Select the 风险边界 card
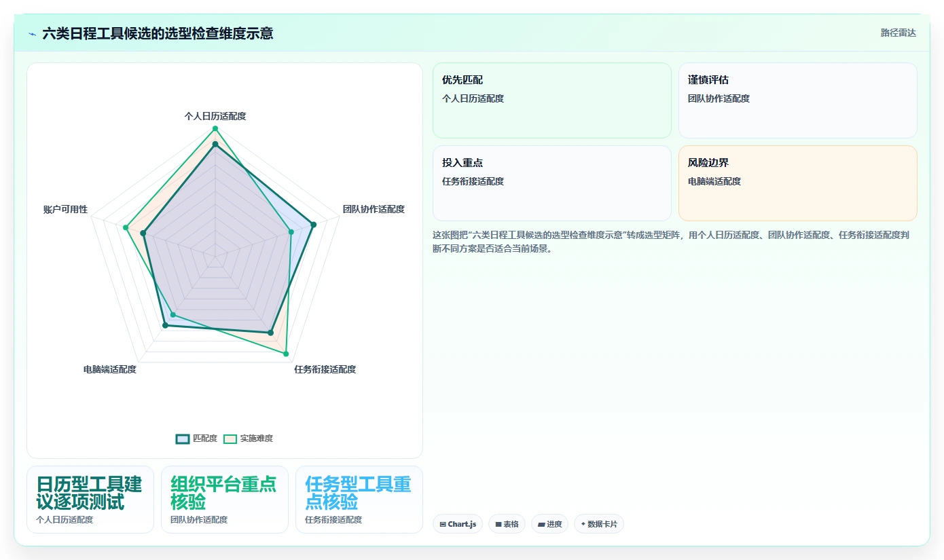944x560 pixels. [798, 183]
